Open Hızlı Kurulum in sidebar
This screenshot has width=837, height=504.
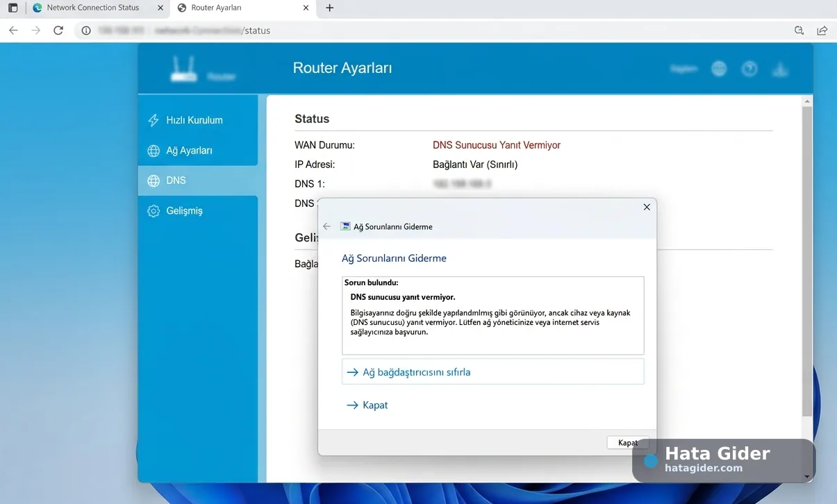(198, 120)
